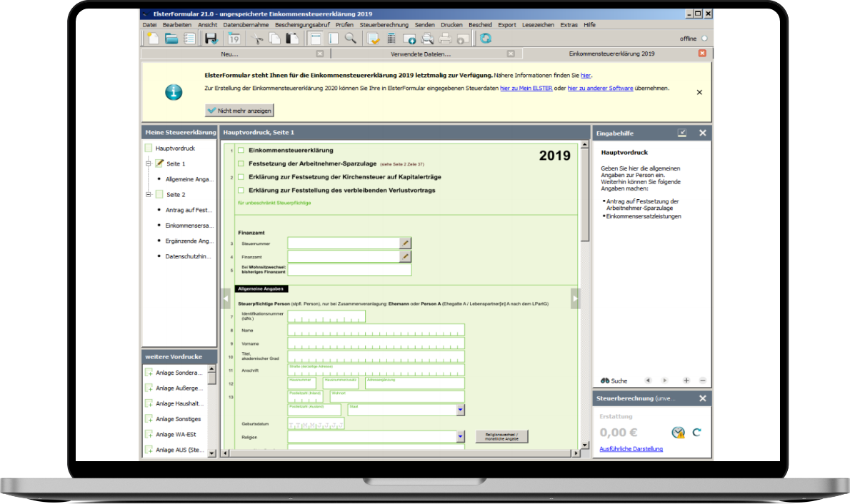The width and height of the screenshot is (850, 504).
Task: Click the magnifying glass search toolbar icon
Action: (350, 39)
